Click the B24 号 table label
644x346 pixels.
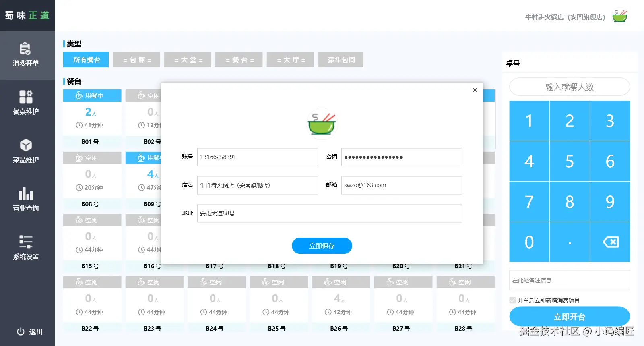[215, 328]
